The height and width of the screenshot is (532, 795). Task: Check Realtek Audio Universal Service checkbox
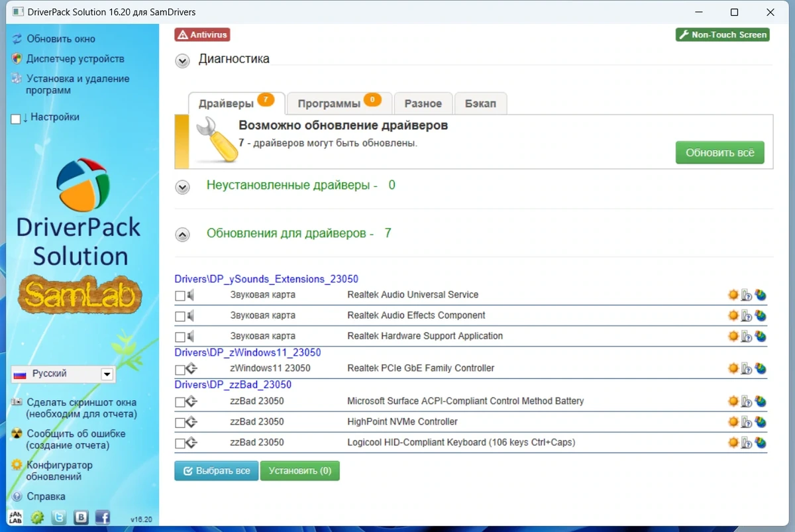tap(180, 296)
